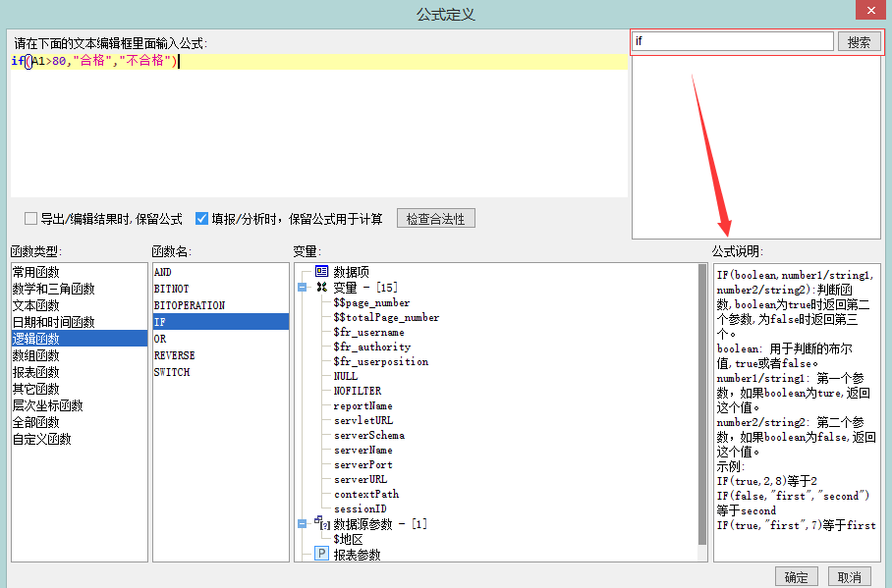Select the $fr_authority variable
892x588 pixels.
point(372,347)
